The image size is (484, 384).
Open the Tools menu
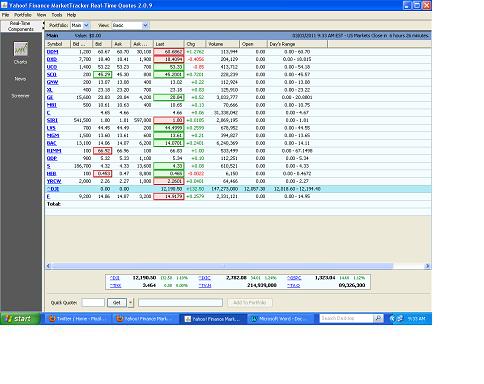tap(57, 15)
